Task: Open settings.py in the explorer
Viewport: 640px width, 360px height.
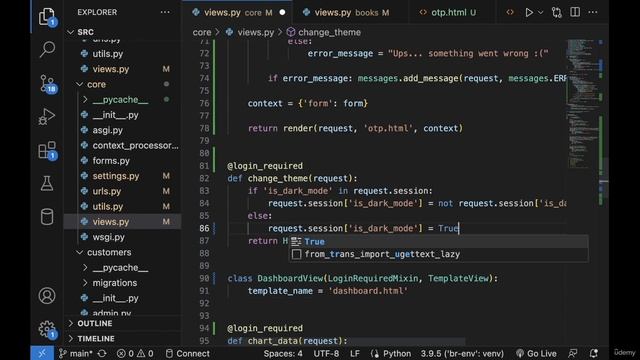Action: 116,176
